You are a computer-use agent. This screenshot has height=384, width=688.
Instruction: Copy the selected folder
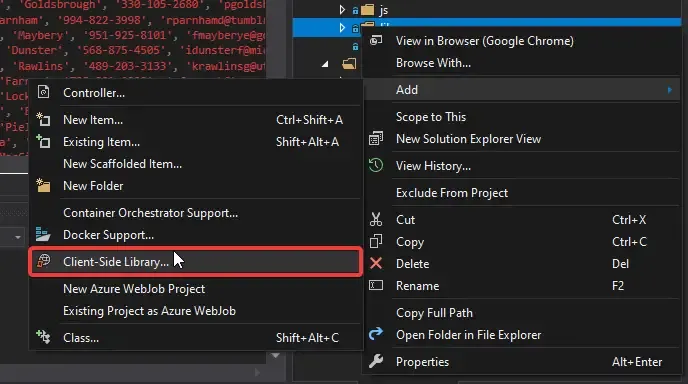click(x=522, y=241)
